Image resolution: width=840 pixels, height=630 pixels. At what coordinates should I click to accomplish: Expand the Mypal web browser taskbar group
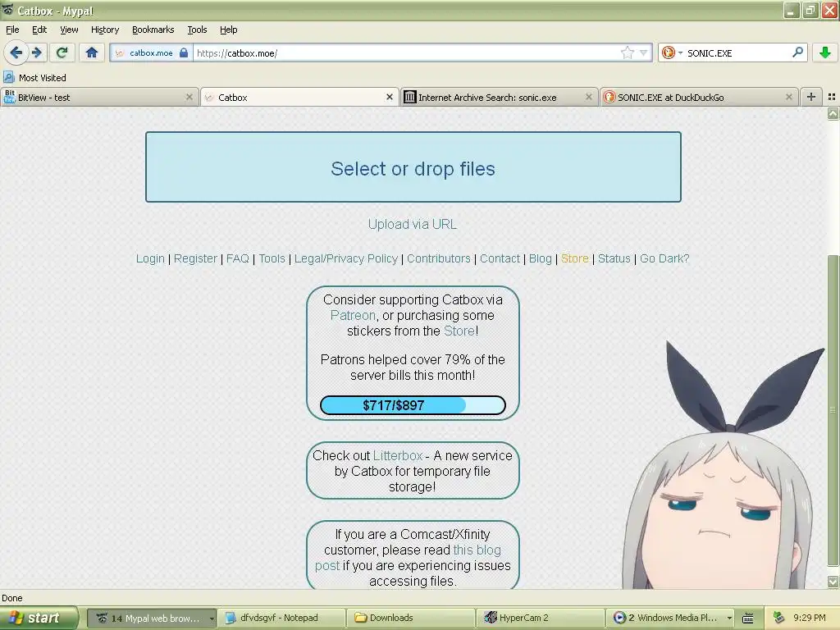152,618
